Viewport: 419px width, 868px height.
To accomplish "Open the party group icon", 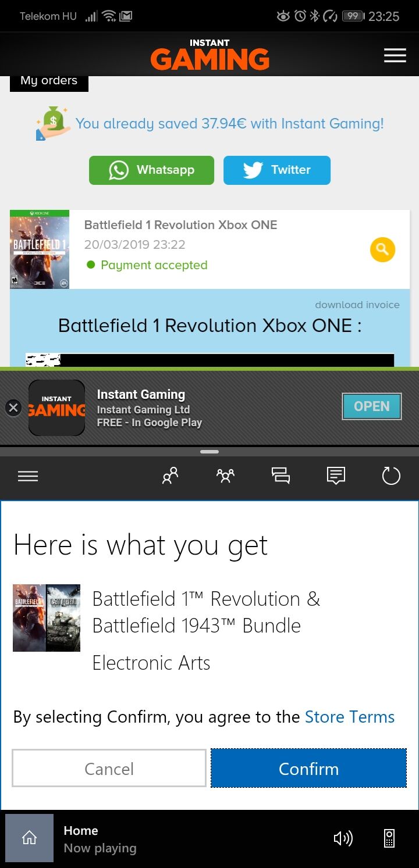I will click(x=225, y=476).
